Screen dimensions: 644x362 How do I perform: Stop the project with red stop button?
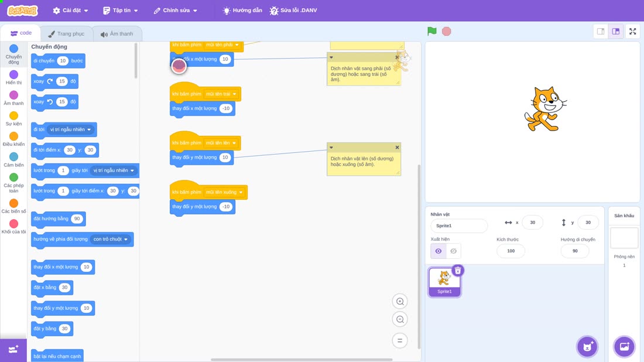point(447,31)
